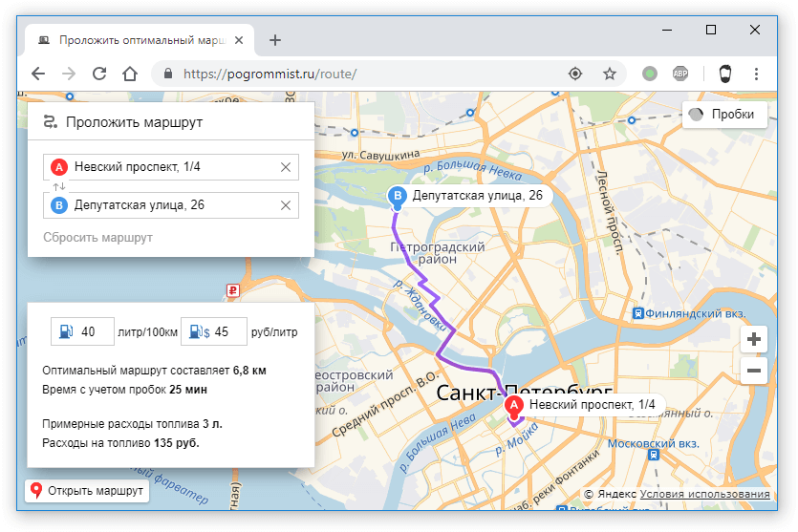Clear the Депутатская улица, 26 field
798x532 pixels.
coord(285,205)
